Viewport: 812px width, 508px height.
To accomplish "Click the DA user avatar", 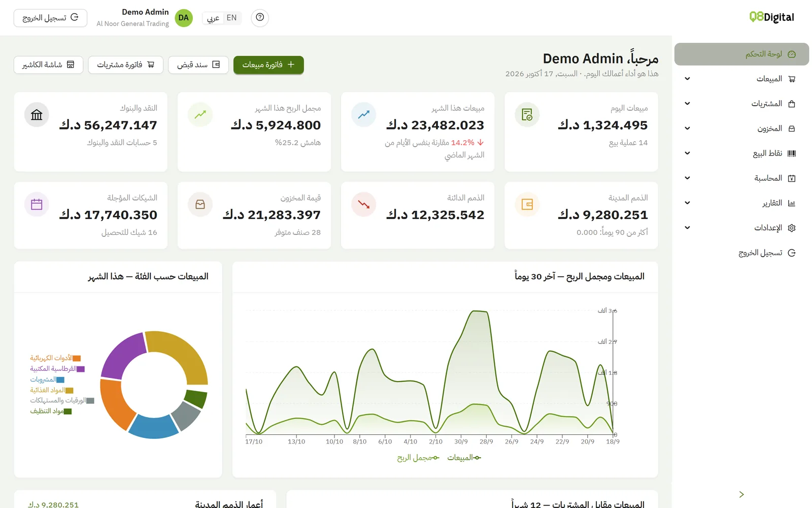I will point(184,18).
